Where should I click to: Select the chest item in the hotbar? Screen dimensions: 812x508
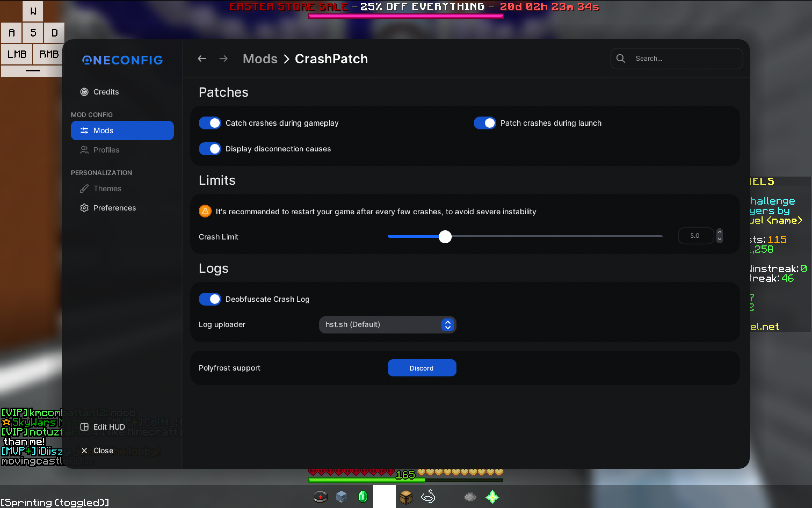(406, 496)
